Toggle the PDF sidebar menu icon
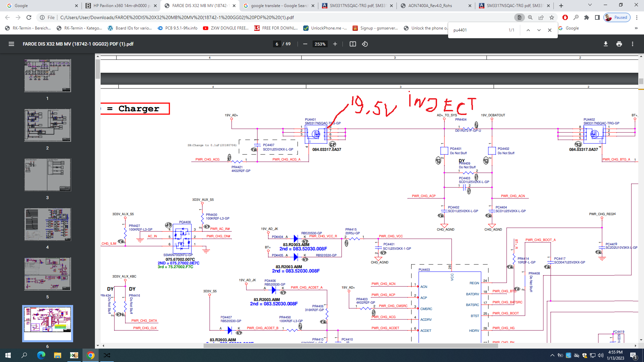 click(11, 44)
